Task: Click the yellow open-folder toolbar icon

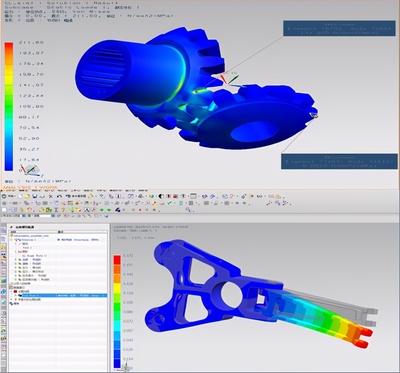Action: (x=27, y=196)
